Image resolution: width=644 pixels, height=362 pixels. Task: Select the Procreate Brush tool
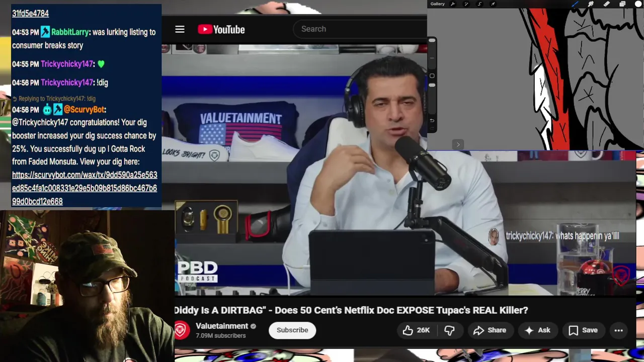coord(575,4)
